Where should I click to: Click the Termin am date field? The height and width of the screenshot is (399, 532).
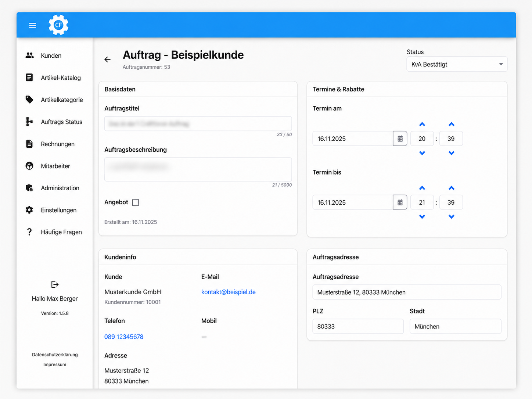tap(353, 139)
